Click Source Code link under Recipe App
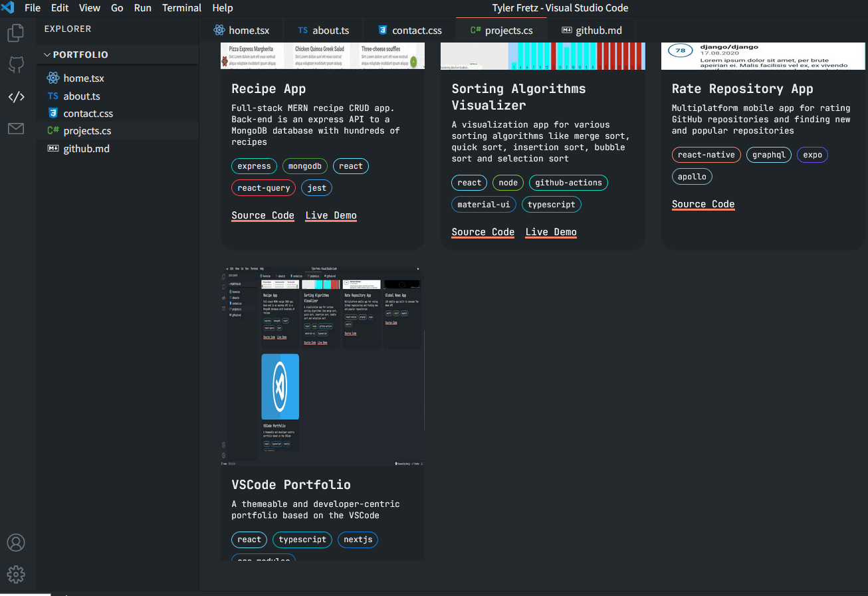The image size is (868, 596). (263, 215)
